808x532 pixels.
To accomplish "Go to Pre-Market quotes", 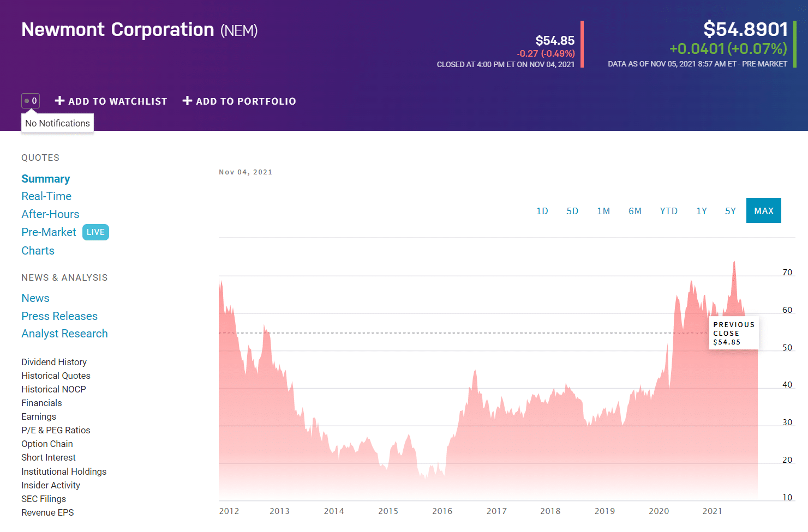I will (49, 232).
